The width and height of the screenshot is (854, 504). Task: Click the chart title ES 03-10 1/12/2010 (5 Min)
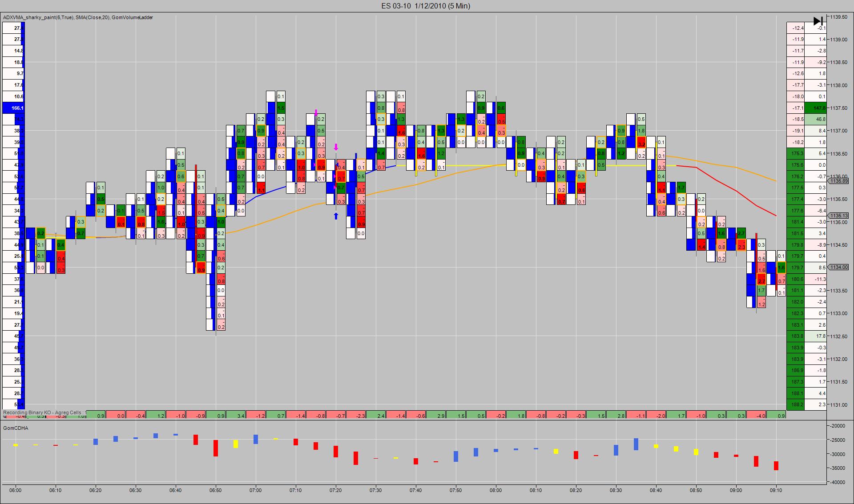[x=426, y=6]
